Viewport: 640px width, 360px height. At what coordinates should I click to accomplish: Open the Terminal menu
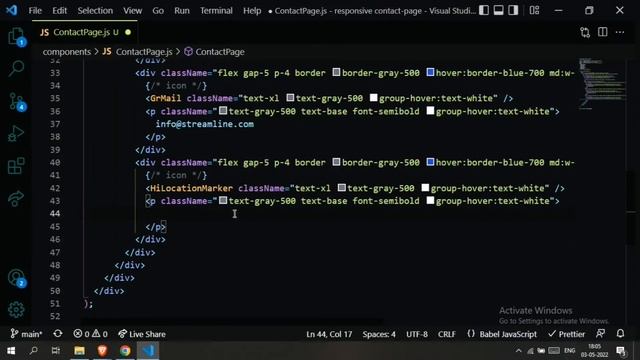[x=216, y=11]
